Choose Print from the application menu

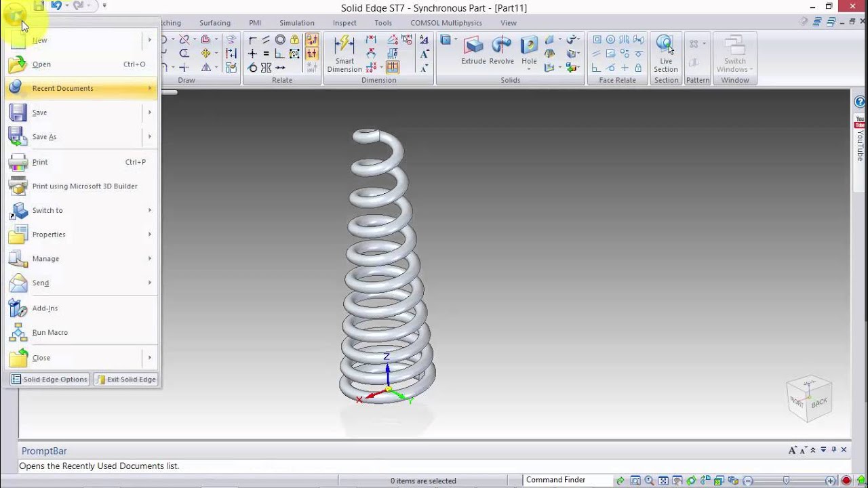click(81, 162)
